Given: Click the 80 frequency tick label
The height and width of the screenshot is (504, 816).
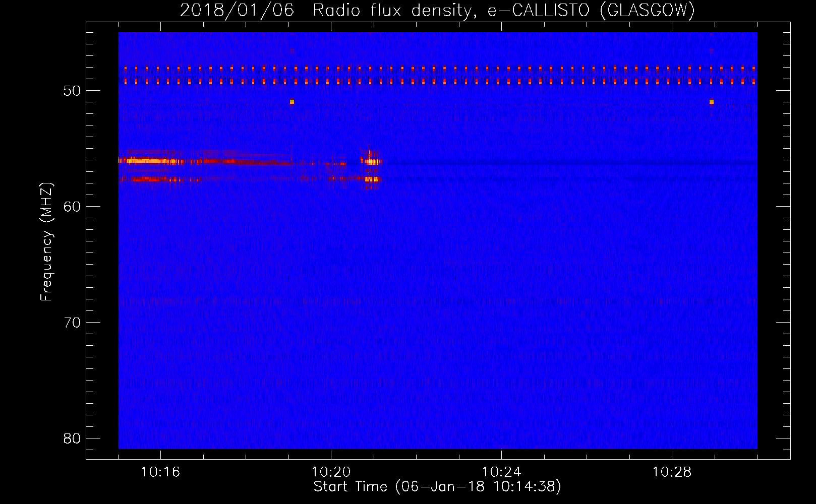Looking at the screenshot, I should tap(73, 438).
